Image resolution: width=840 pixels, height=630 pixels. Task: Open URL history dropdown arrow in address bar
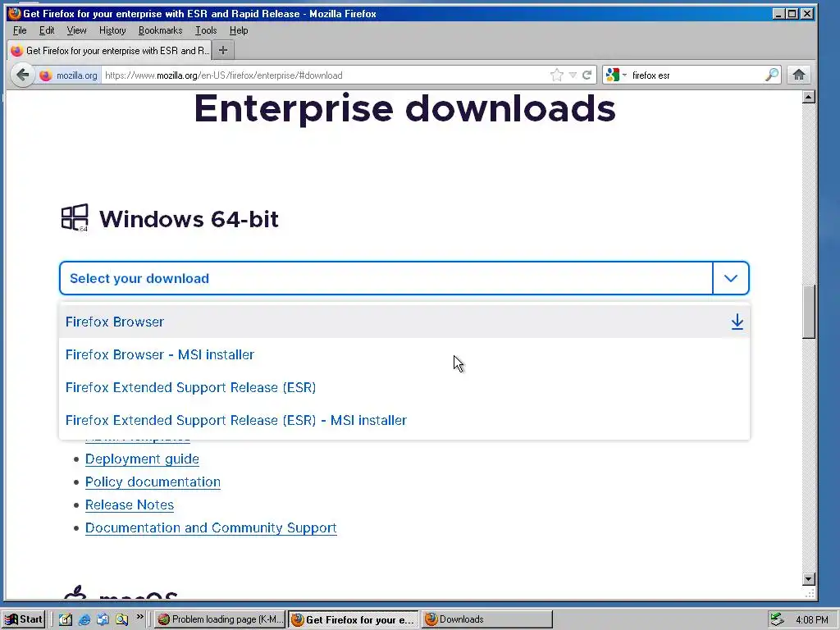tap(573, 75)
